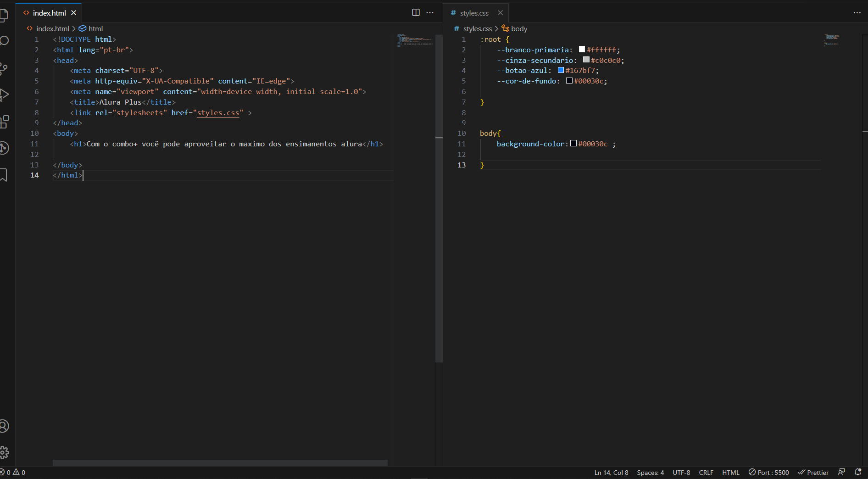This screenshot has width=868, height=479.
Task: Click the --botao-azul variable name
Action: point(522,71)
